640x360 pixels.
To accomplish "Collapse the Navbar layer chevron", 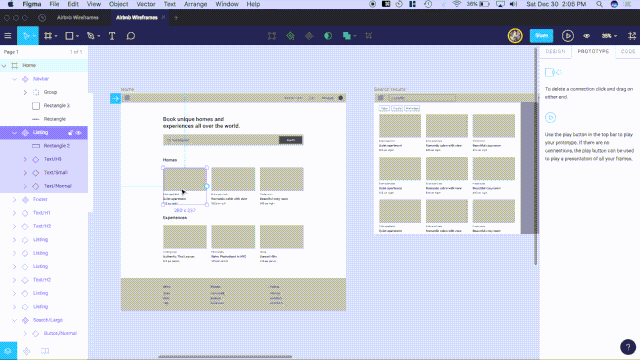I will pos(14,79).
